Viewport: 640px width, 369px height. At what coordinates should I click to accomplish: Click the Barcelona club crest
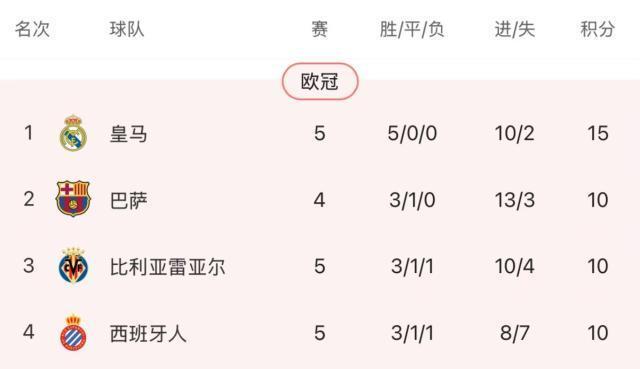coord(73,199)
